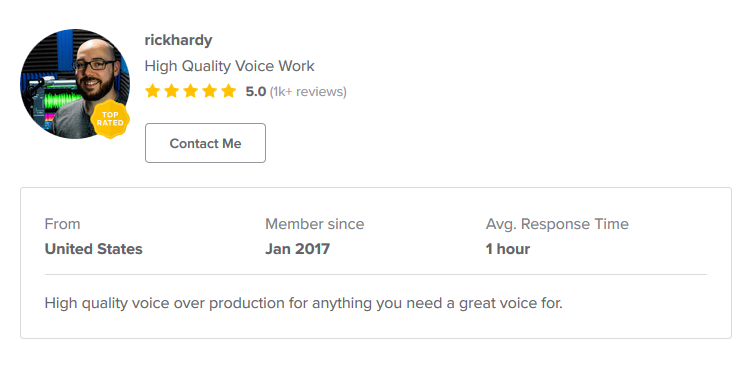Click the Member since label
The height and width of the screenshot is (367, 745).
[x=315, y=224]
